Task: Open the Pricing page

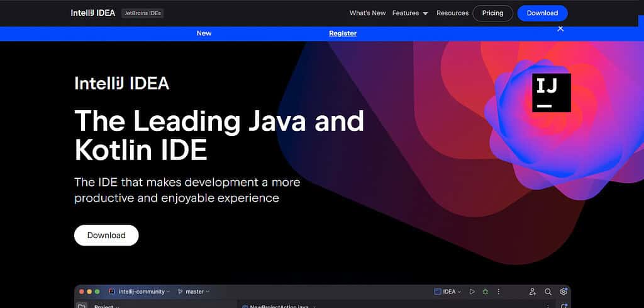Action: (492, 13)
